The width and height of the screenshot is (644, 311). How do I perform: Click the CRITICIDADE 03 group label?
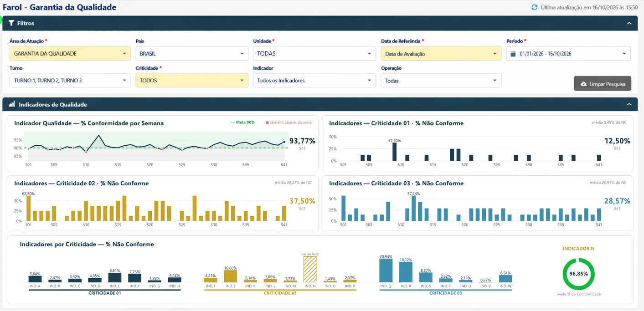click(446, 293)
